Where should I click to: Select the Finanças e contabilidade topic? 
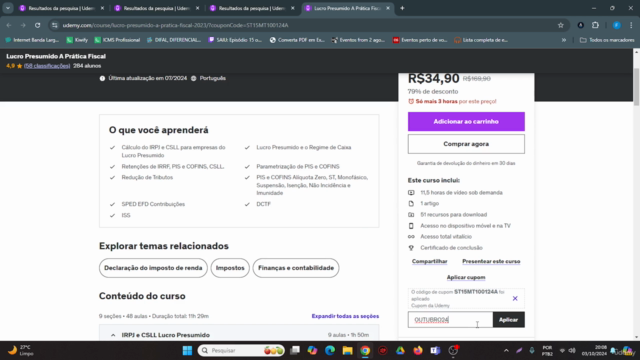point(296,268)
